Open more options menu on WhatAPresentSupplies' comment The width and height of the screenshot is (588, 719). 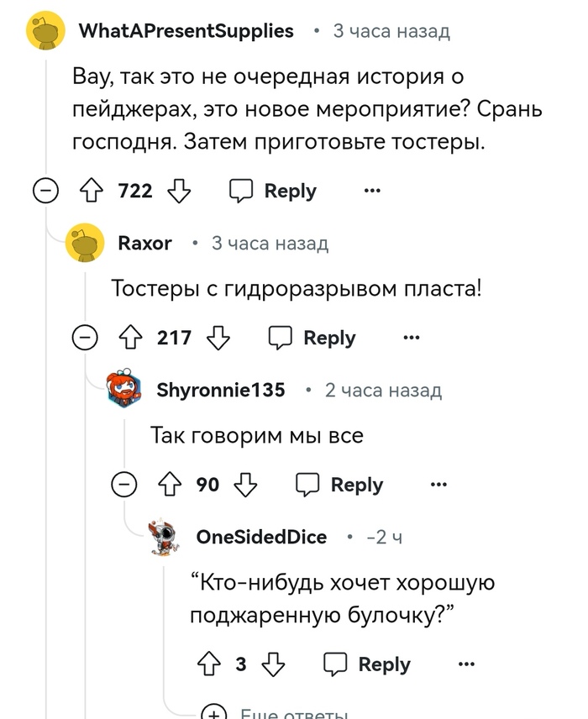(x=372, y=192)
